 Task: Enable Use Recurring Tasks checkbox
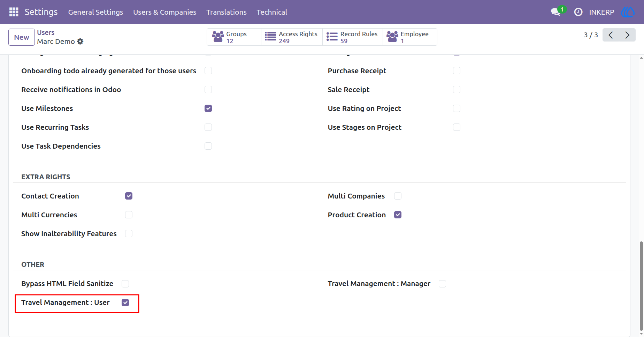(208, 127)
